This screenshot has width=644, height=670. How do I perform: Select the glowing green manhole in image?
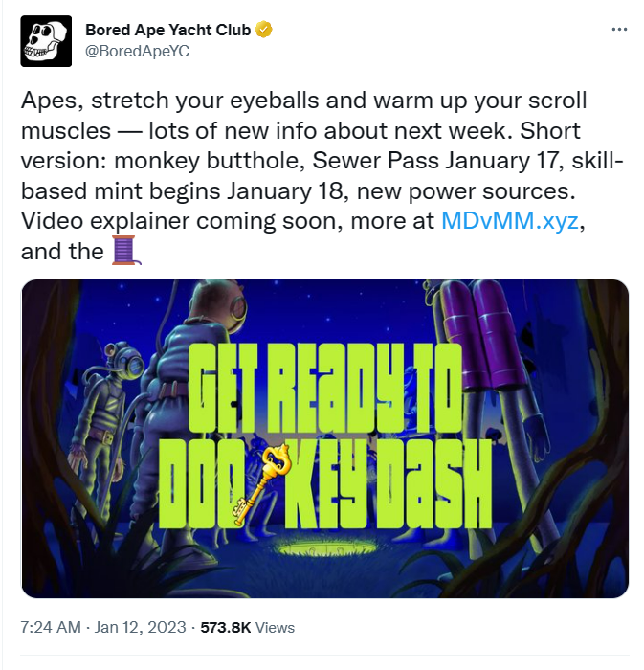325,548
